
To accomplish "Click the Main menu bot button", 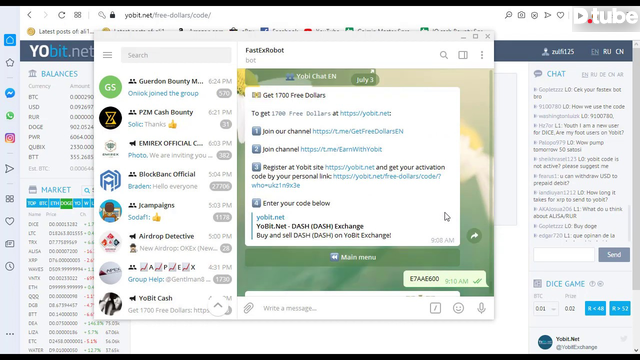I will pos(352,257).
